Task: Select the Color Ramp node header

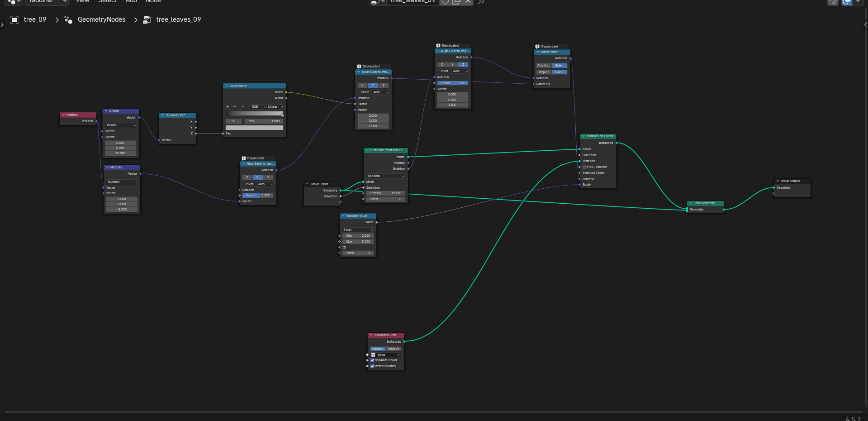Action: 254,86
